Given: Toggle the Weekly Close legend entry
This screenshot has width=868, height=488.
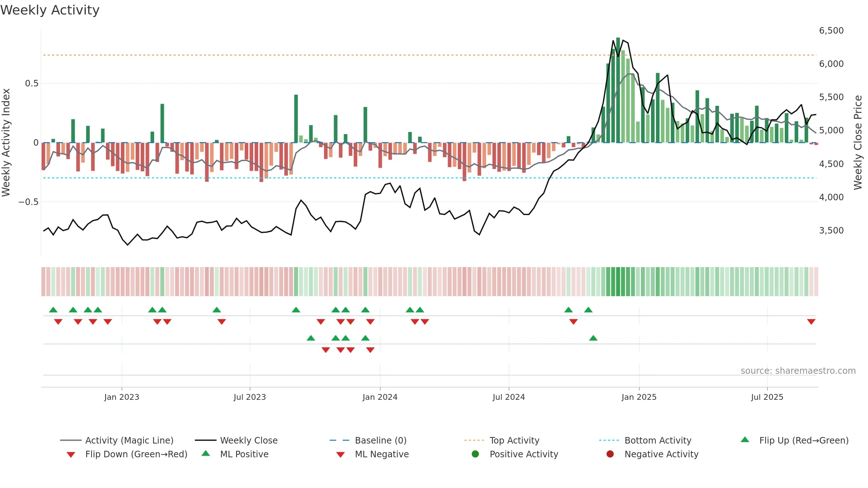Looking at the screenshot, I should [236, 440].
